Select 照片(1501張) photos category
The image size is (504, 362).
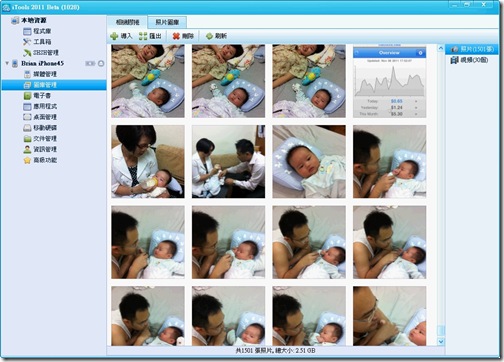pyautogui.click(x=472, y=49)
